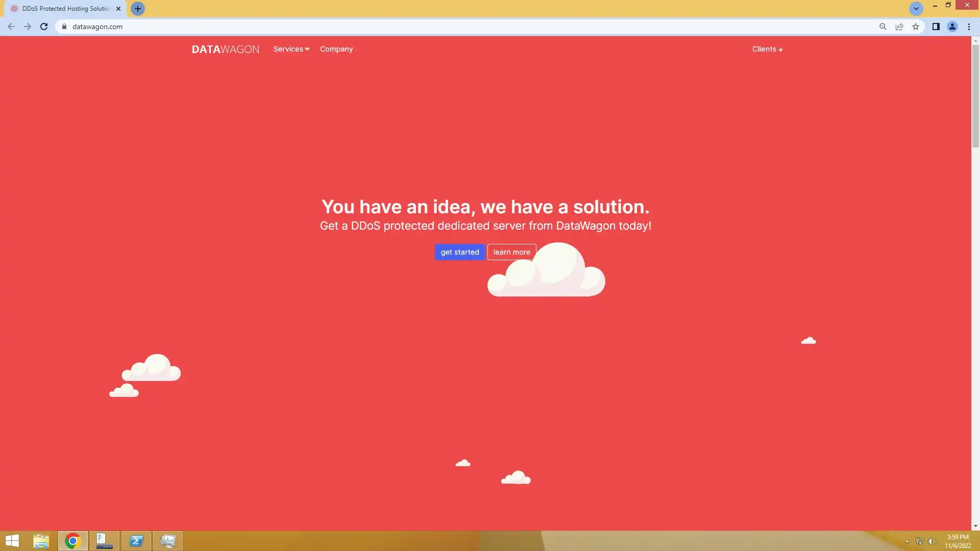Viewport: 980px width, 551px height.
Task: Click the page vertical scrollbar thumb
Action: (975, 96)
